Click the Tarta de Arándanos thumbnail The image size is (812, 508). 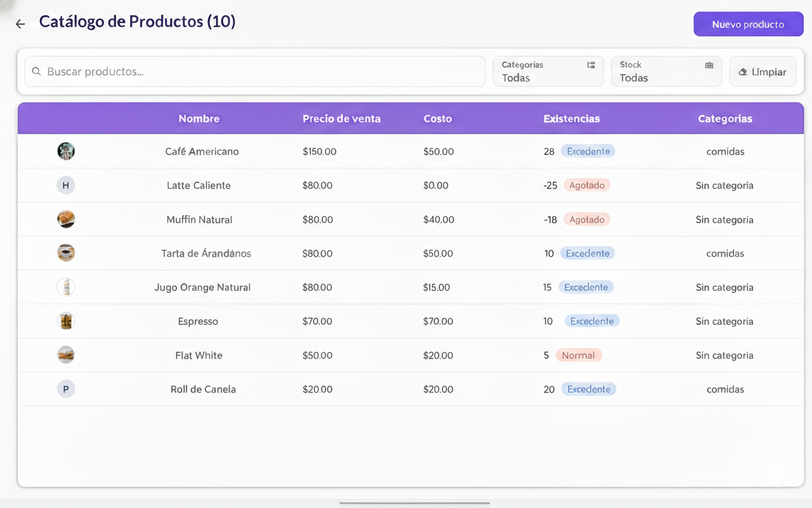tap(66, 253)
